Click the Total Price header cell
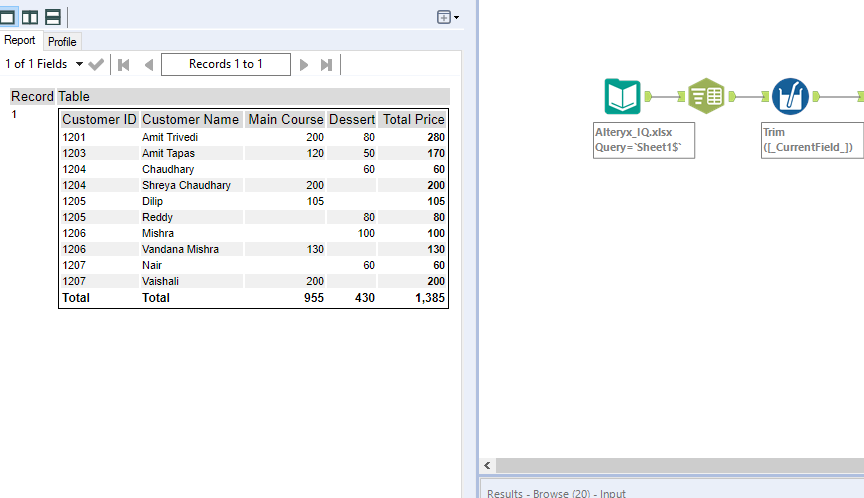864x498 pixels. (413, 120)
